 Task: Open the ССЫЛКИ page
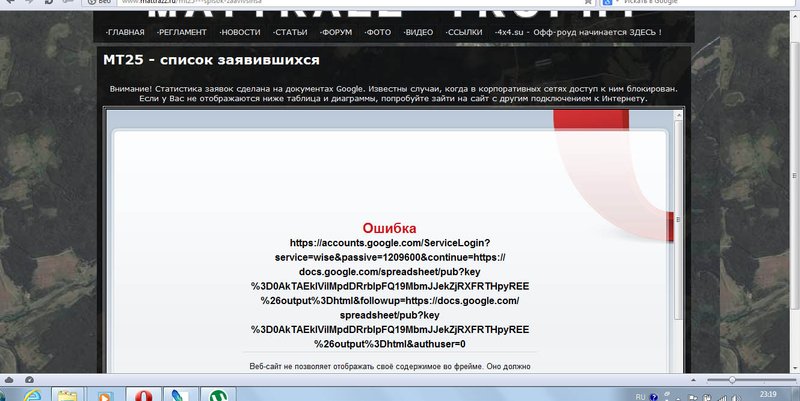click(x=464, y=32)
